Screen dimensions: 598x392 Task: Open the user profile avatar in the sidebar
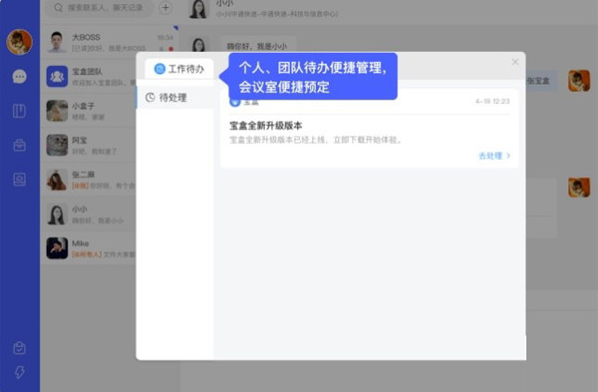[19, 42]
